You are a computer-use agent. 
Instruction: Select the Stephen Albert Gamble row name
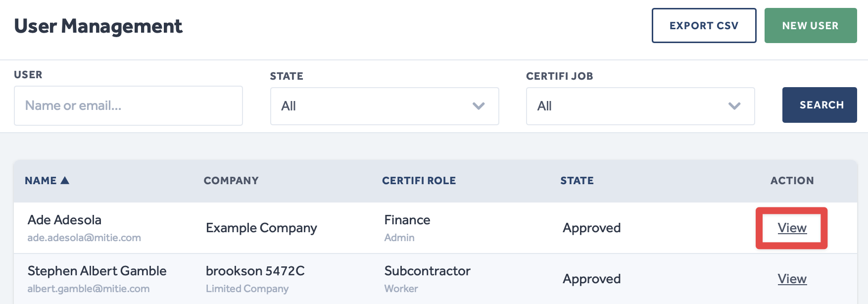(97, 271)
